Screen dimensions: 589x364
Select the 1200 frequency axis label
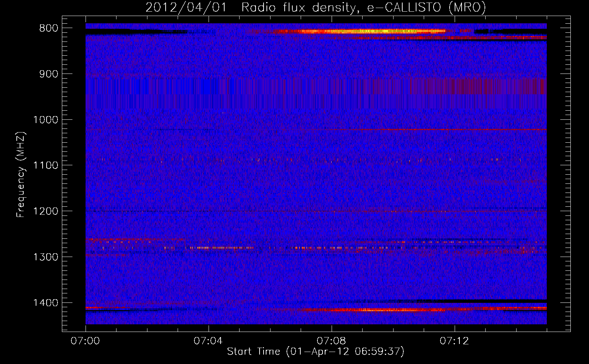pos(46,211)
